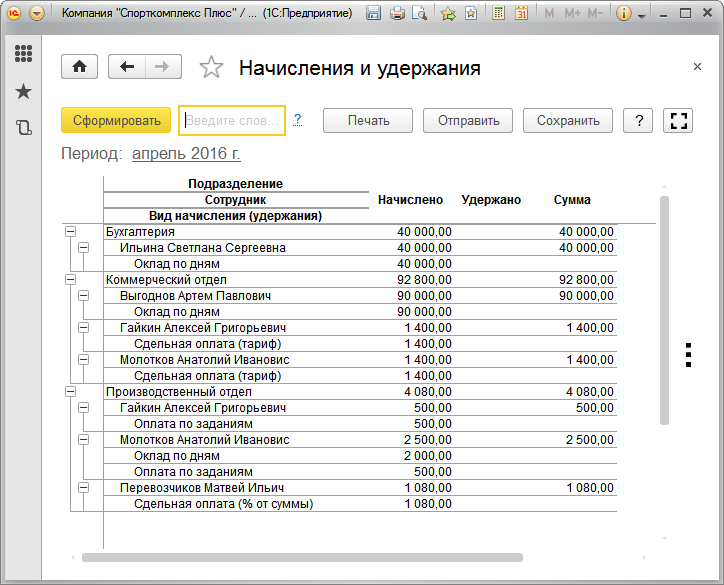Navigate back with the left arrow
The width and height of the screenshot is (724, 585).
[127, 67]
